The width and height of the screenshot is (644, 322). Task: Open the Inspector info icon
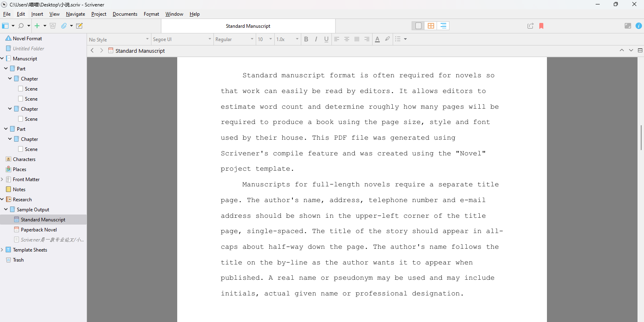(x=639, y=26)
